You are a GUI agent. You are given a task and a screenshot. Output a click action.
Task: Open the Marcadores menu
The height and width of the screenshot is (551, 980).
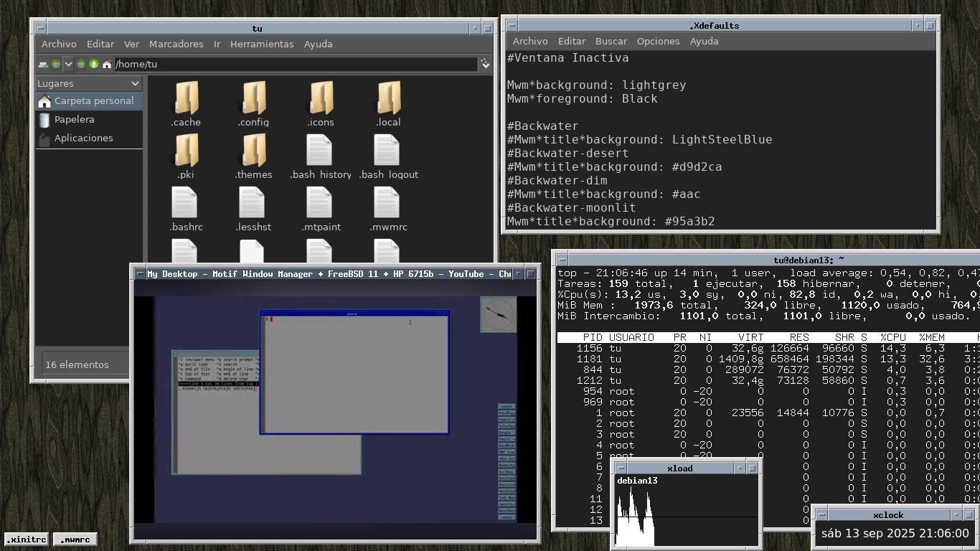tap(176, 44)
